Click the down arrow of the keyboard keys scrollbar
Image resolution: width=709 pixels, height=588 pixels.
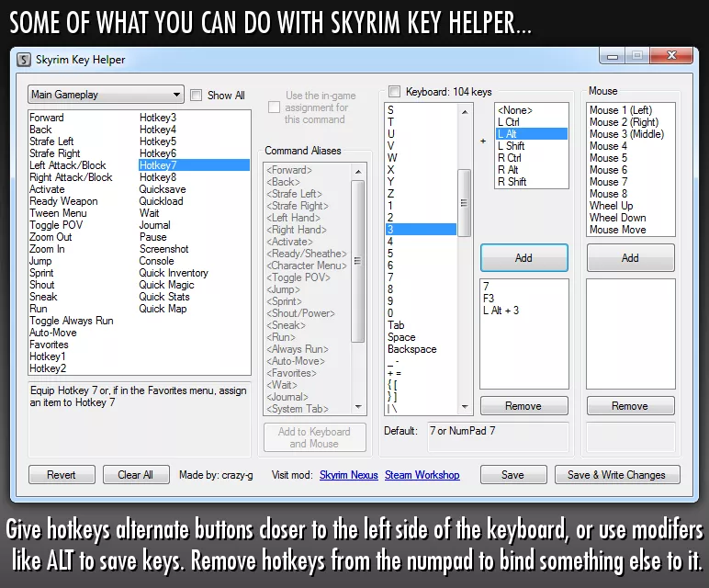pos(465,407)
